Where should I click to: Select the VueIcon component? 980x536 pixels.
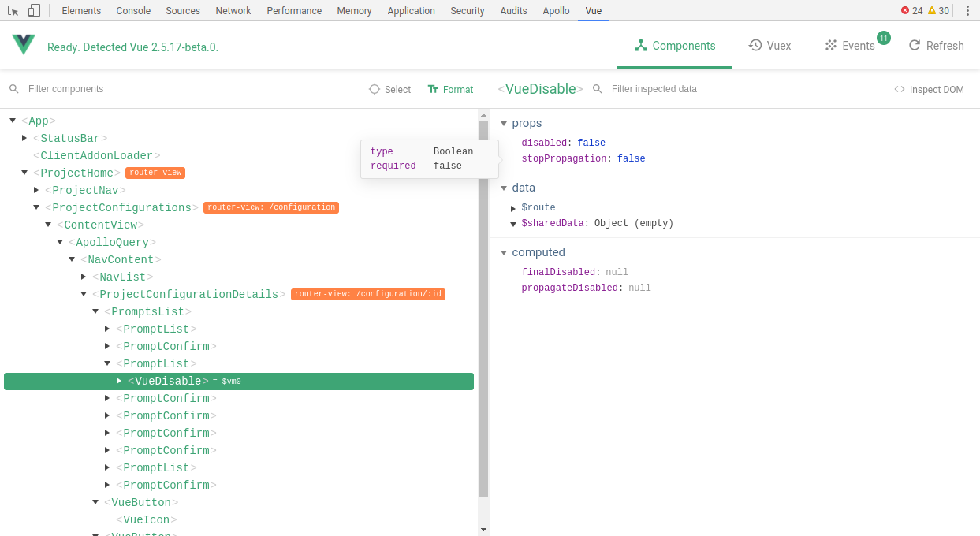pyautogui.click(x=146, y=519)
